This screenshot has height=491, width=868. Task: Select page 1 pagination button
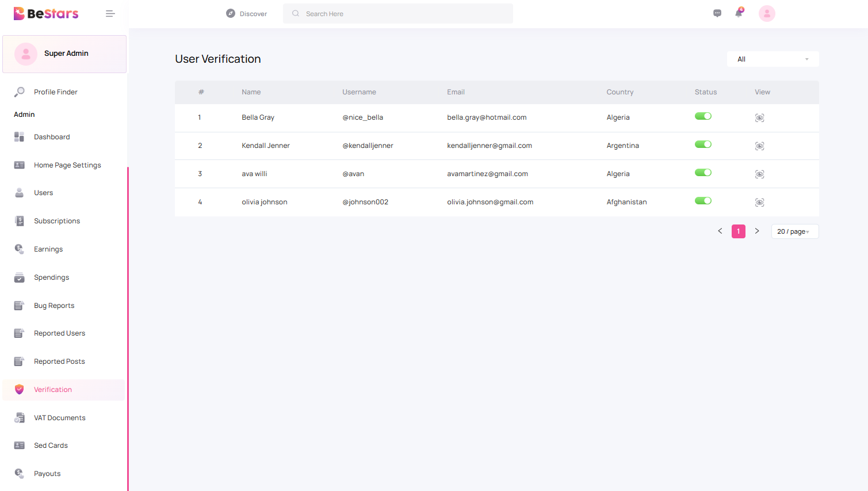point(739,231)
